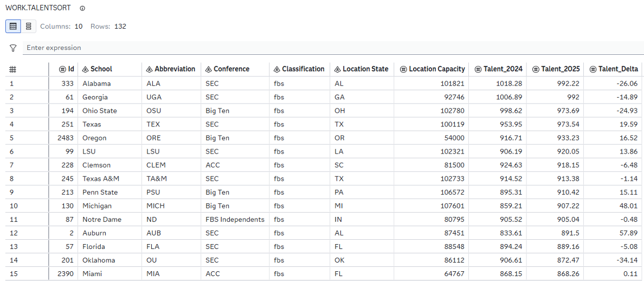Click numeric type icon on Id column
Image resolution: width=644 pixels, height=281 pixels.
coord(62,69)
